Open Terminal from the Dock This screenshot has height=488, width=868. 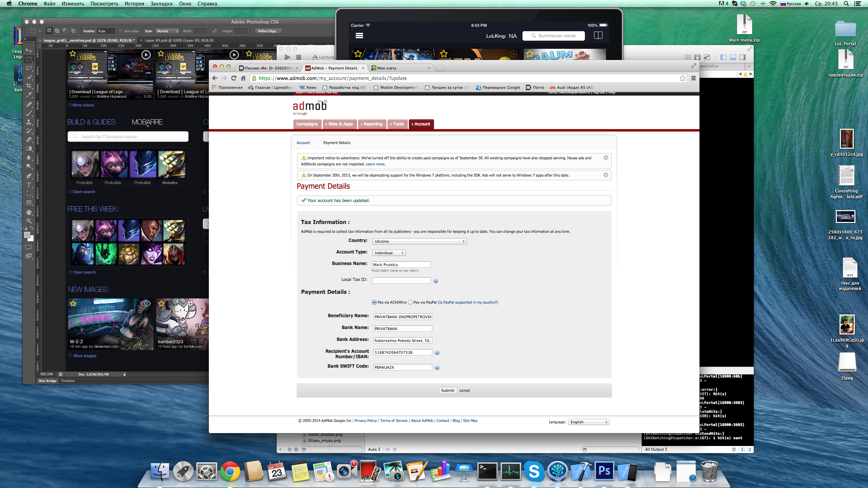point(487,471)
